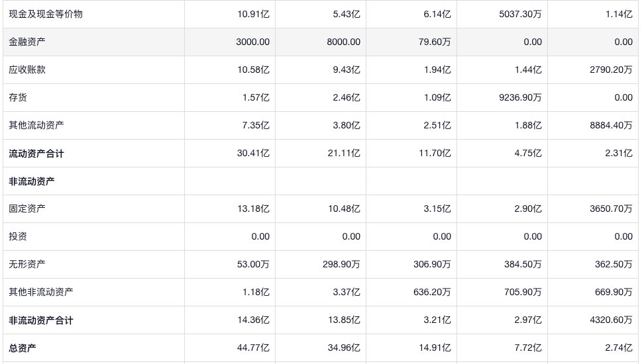Select the 总资产 row label

(x=23, y=348)
